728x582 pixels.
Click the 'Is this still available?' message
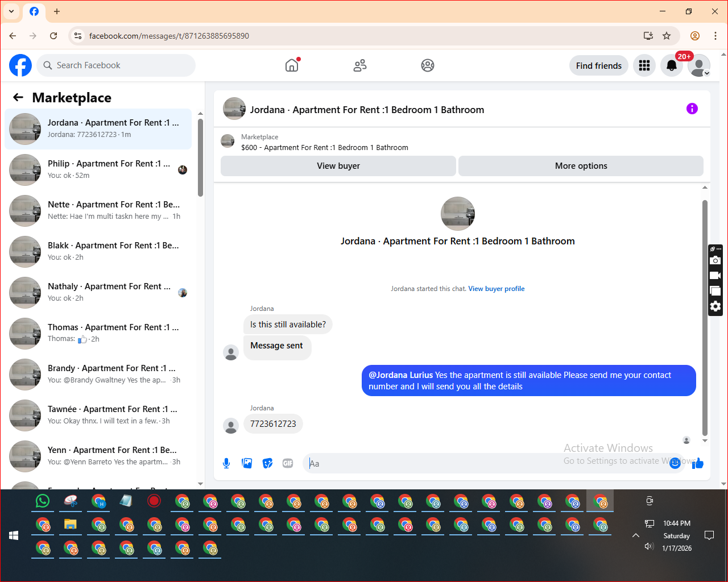coord(288,325)
